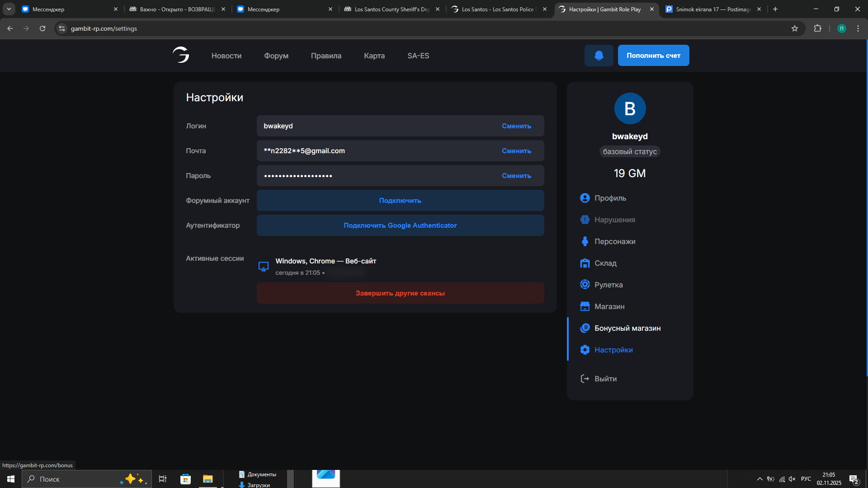Bookmark this page with star icon

[x=794, y=28]
